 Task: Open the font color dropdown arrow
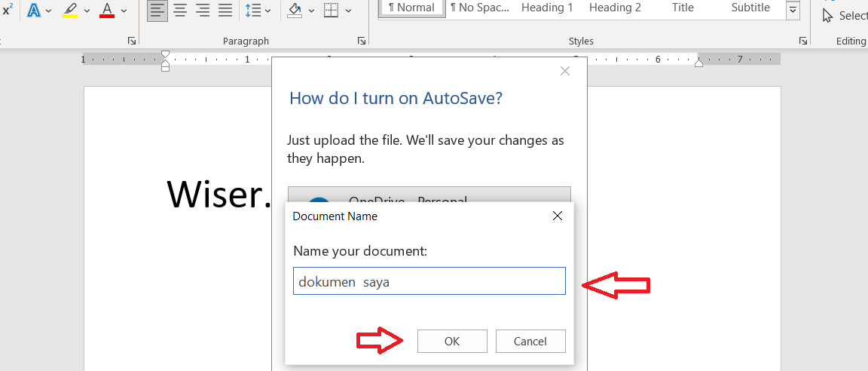[124, 11]
